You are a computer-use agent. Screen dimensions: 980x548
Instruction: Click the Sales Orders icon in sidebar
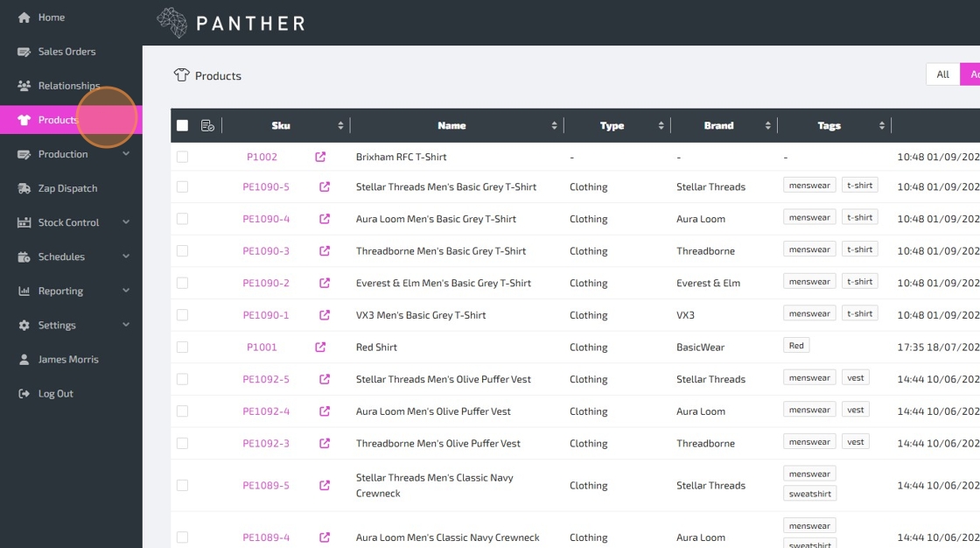[24, 52]
